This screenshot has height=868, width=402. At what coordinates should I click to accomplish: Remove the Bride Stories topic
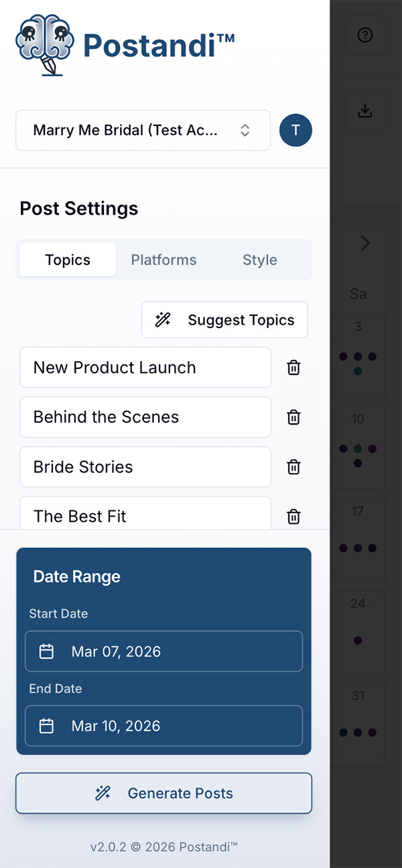(x=293, y=467)
